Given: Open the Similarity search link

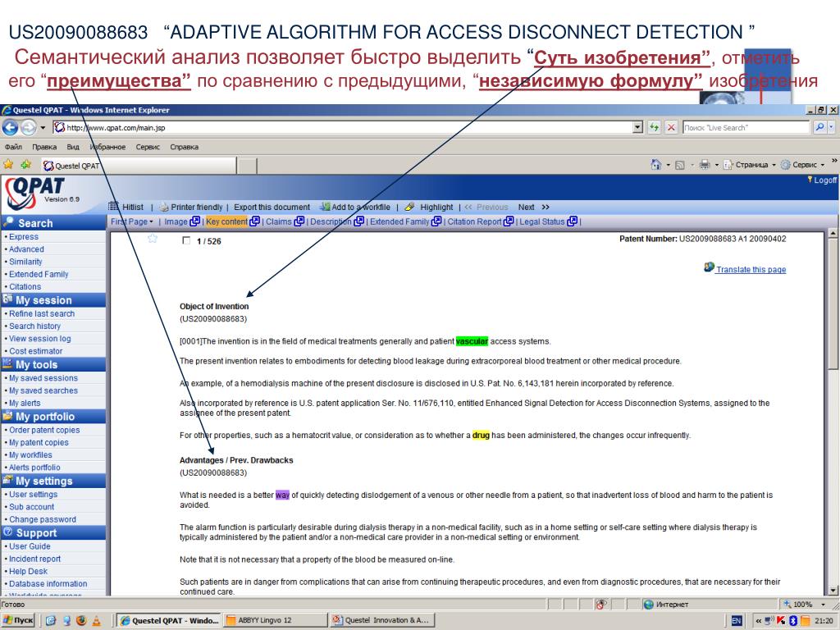Looking at the screenshot, I should 25,262.
